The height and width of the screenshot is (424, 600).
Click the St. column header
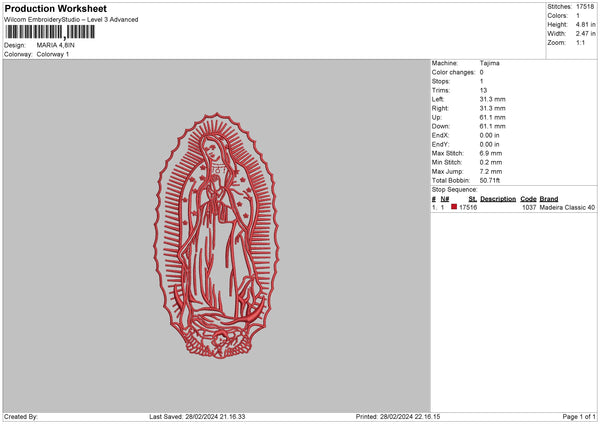[473, 199]
